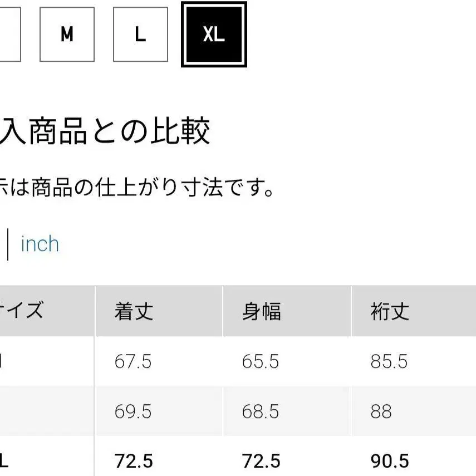Viewport: 476px width, 476px height.
Task: Click the 88 value under 裄丈
Action: 381,412
